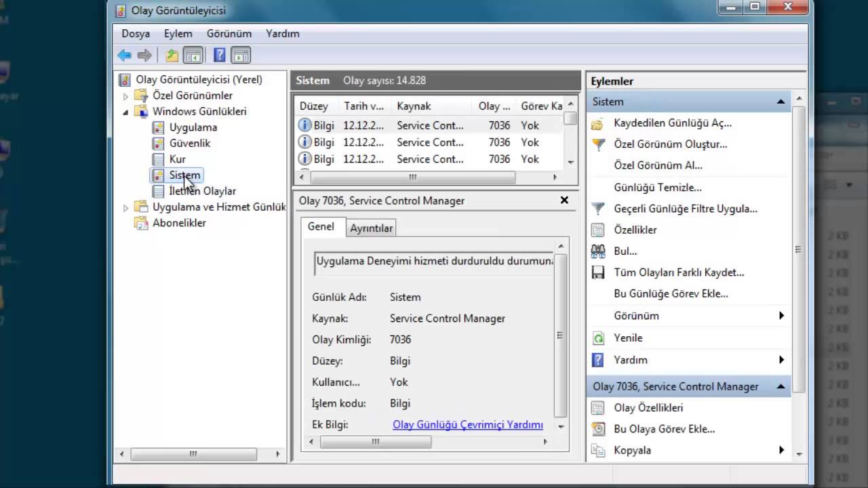
Task: Click the blue Yardım question mark toolbar icon
Action: 219,55
